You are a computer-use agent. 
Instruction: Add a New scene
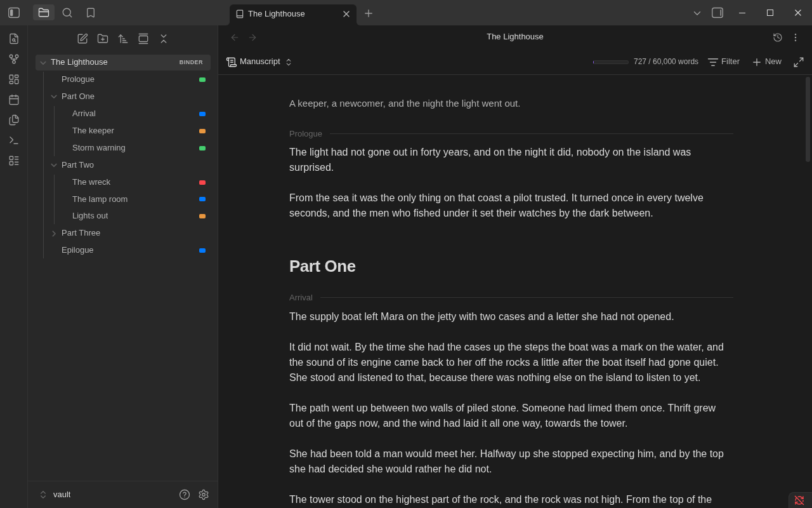pyautogui.click(x=767, y=62)
